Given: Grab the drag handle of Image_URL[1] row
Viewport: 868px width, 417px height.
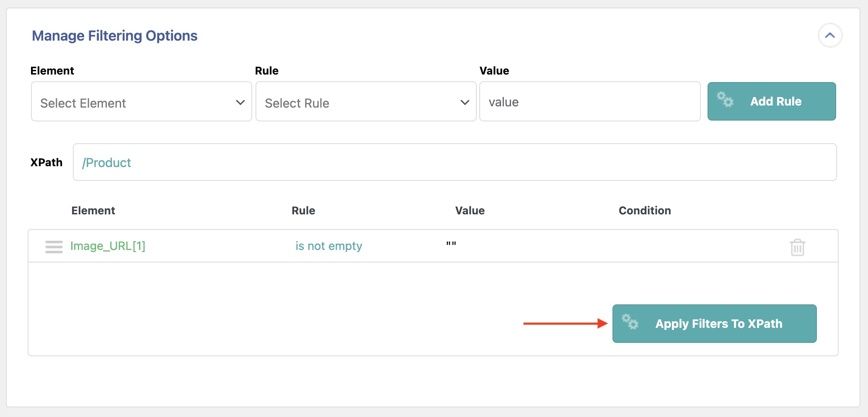Looking at the screenshot, I should tap(54, 247).
